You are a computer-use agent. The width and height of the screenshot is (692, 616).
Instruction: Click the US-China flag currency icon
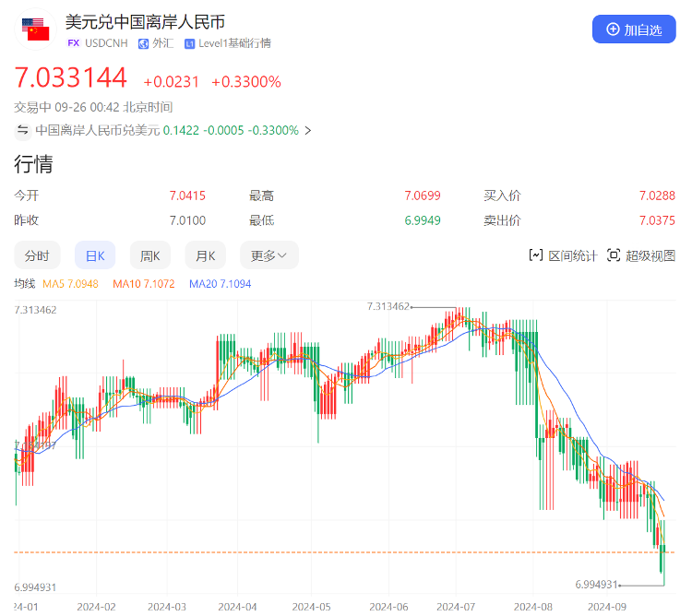35,30
